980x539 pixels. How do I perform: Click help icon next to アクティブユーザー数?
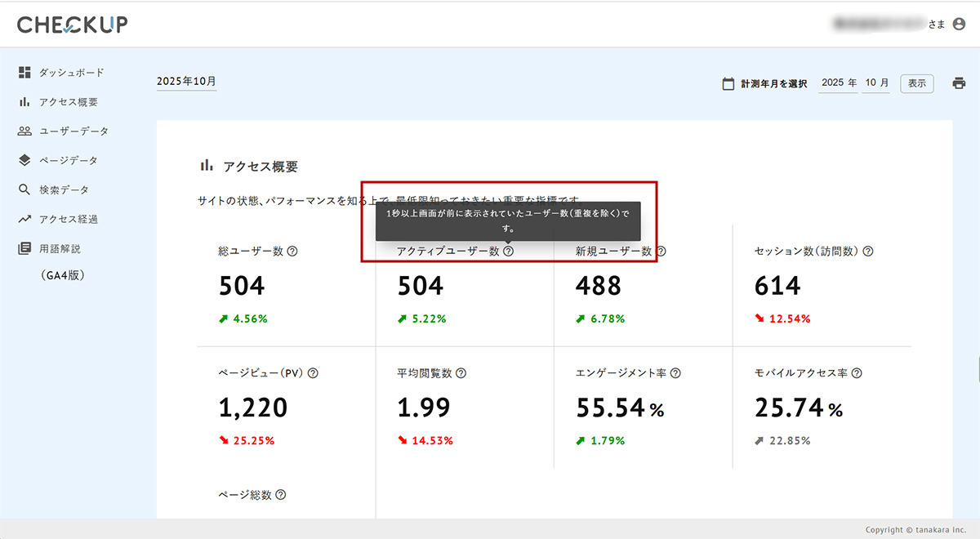[x=508, y=252]
